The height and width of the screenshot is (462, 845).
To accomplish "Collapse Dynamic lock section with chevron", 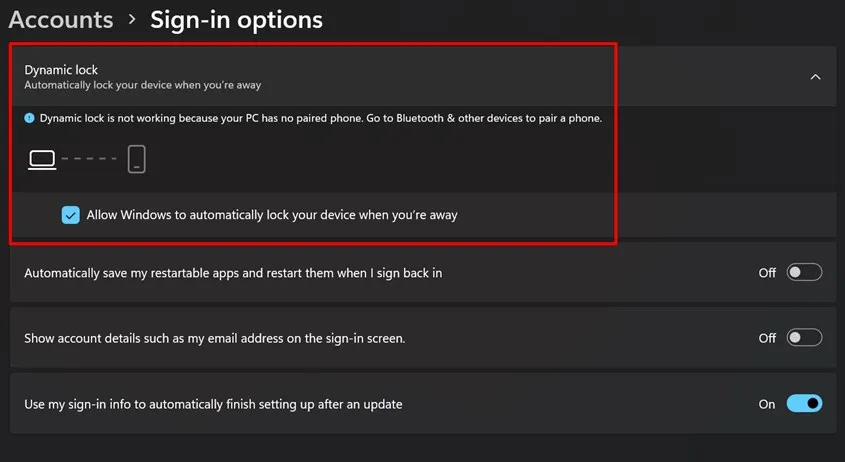I will (x=815, y=77).
